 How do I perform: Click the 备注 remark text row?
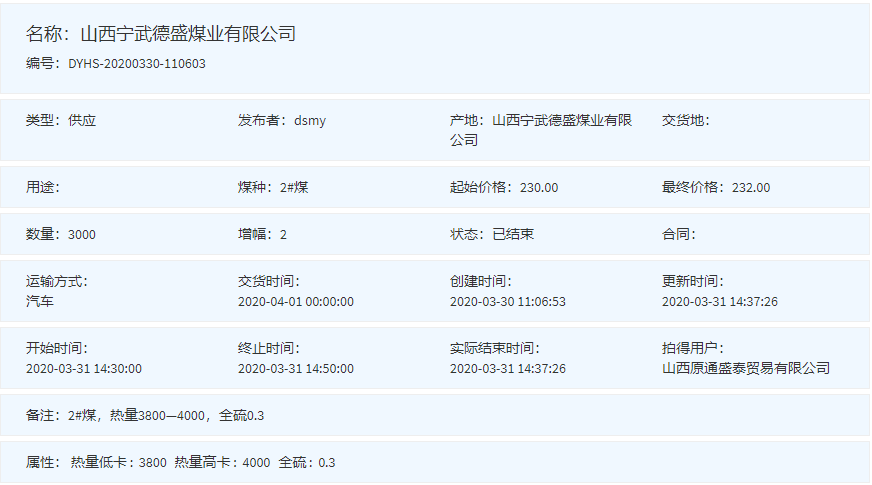[145, 415]
